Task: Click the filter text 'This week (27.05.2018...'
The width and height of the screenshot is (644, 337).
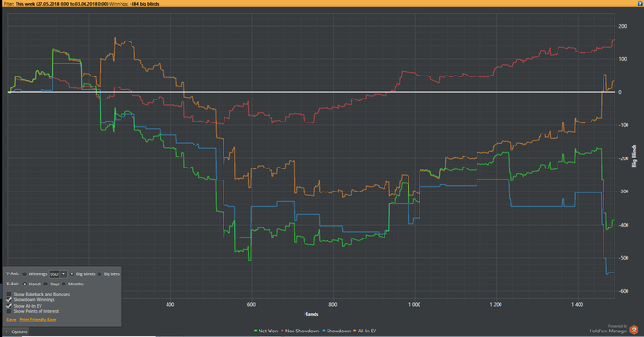Action: point(62,4)
